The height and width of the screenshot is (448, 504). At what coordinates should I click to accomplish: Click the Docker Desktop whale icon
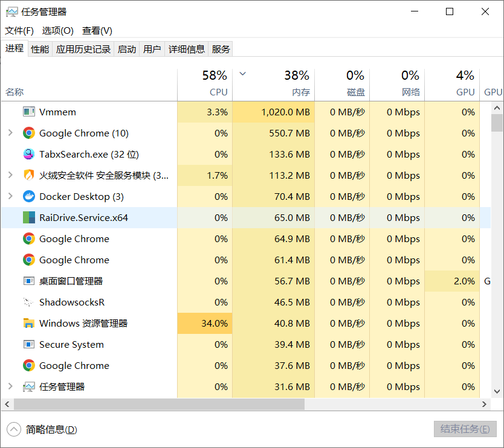coord(29,197)
